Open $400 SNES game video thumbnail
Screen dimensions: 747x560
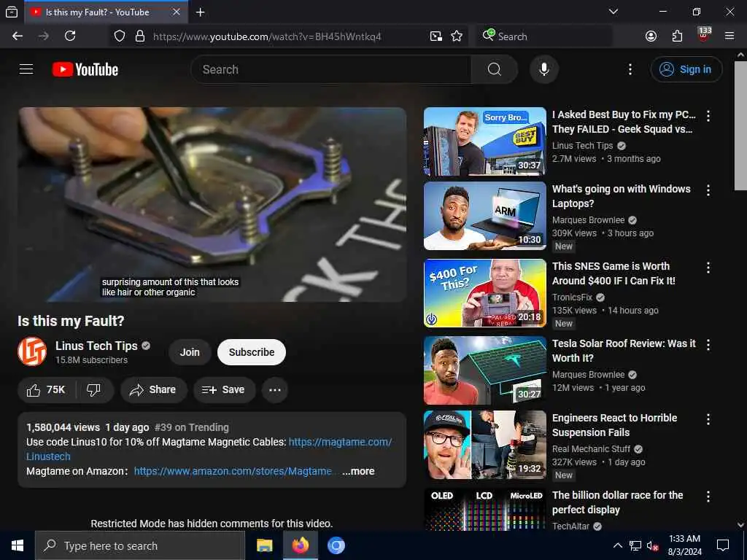click(x=485, y=293)
